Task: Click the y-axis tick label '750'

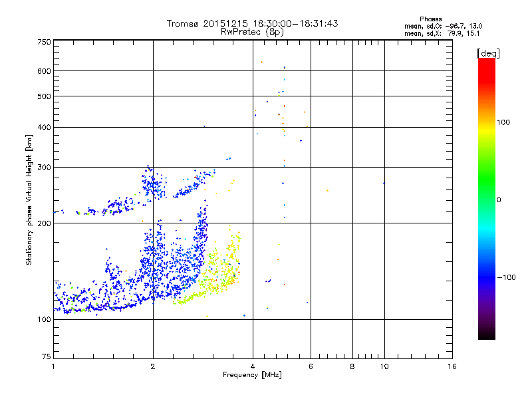Action: coord(44,42)
